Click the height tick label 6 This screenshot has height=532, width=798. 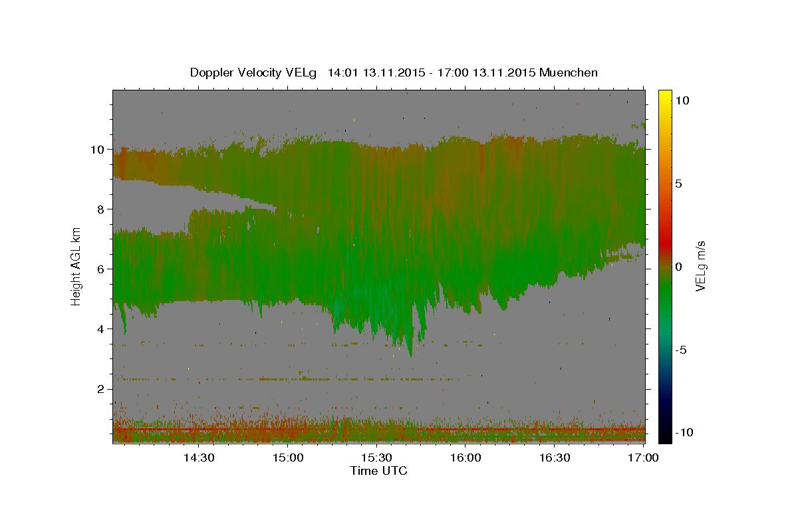click(x=102, y=269)
